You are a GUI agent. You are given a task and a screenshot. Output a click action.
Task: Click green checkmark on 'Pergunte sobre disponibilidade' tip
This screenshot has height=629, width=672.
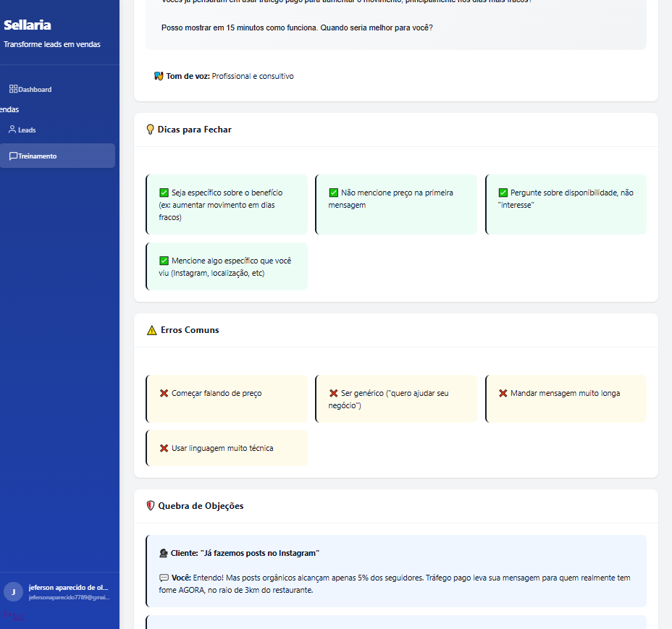[503, 193]
